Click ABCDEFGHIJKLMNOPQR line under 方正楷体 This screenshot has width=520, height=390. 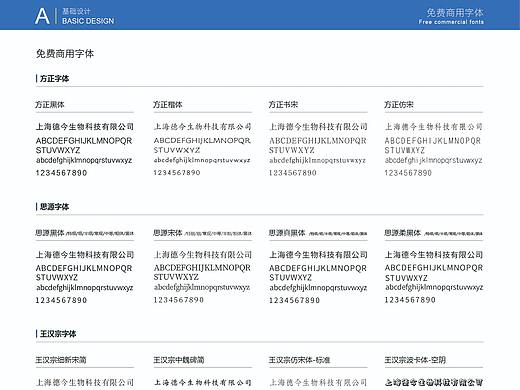click(x=202, y=141)
